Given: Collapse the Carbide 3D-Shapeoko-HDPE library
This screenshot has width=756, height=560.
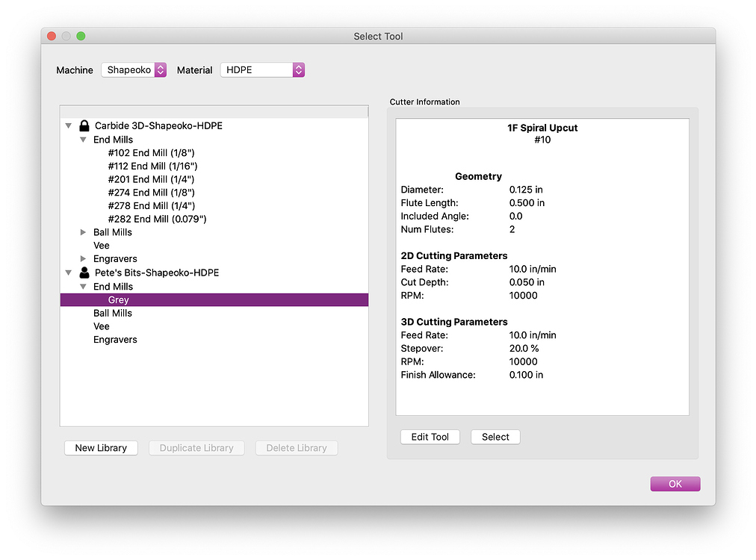Looking at the screenshot, I should [69, 125].
